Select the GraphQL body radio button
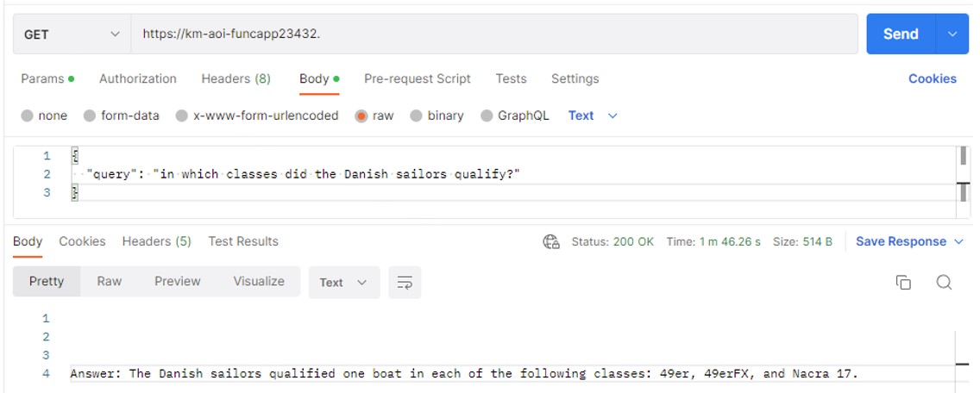The height and width of the screenshot is (393, 980). tap(487, 116)
